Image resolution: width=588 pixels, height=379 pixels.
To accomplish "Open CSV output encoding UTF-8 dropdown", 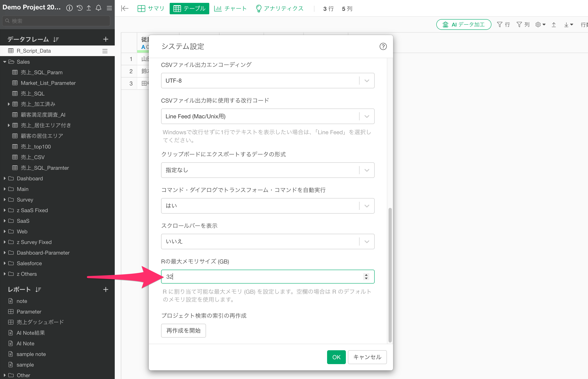I will click(267, 81).
